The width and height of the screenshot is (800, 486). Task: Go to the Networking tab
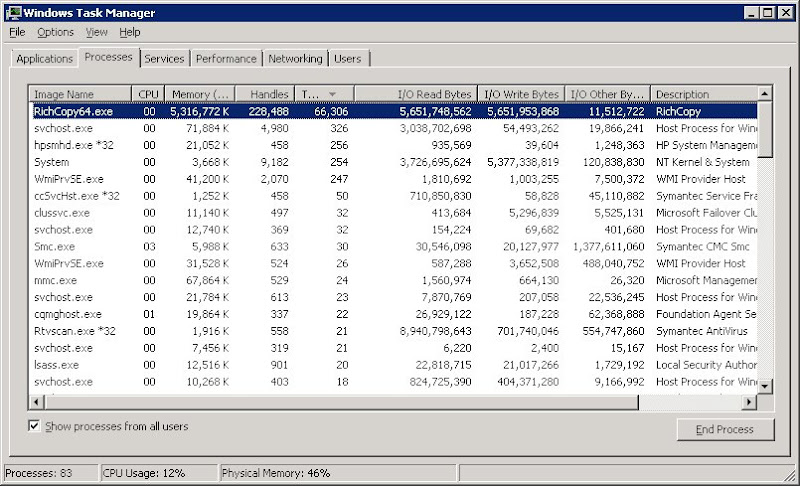click(295, 59)
